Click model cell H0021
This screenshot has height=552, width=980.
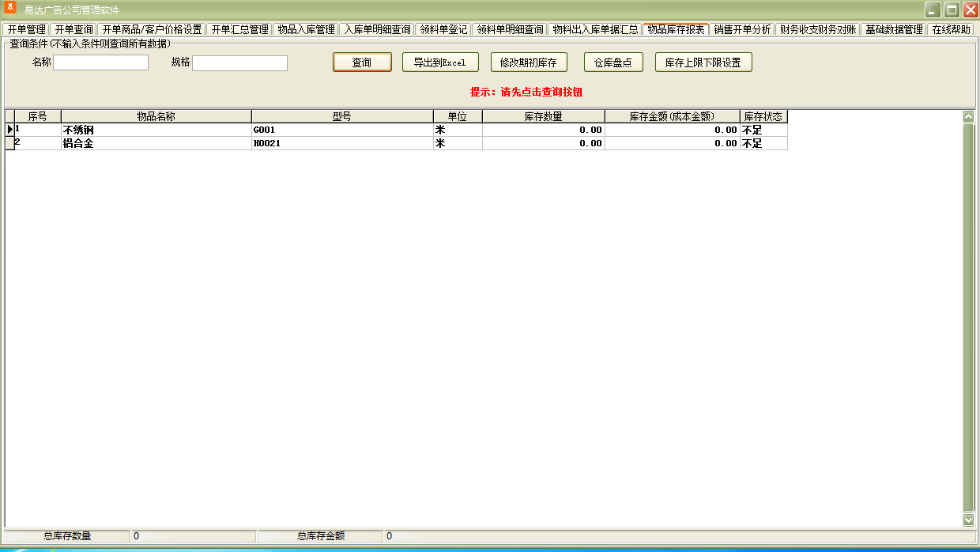342,143
